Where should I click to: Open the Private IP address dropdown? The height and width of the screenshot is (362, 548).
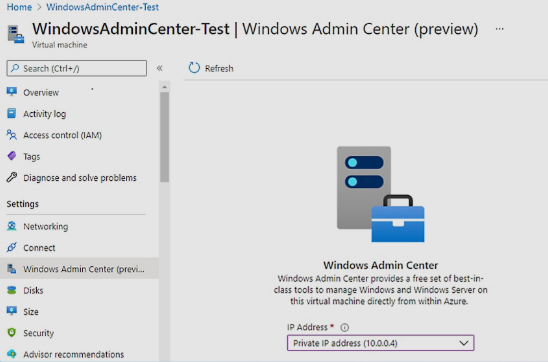tap(380, 343)
